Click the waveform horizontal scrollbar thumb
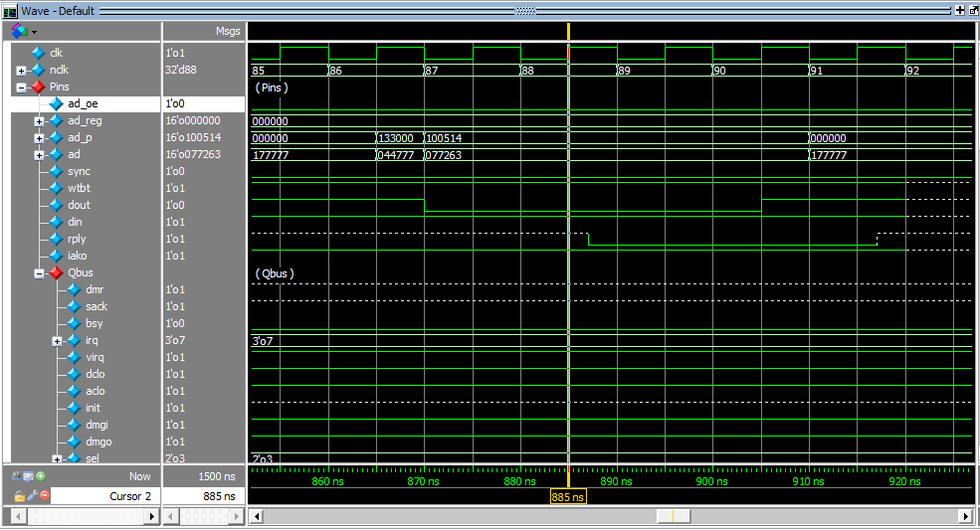This screenshot has height=530, width=980. coord(672,516)
